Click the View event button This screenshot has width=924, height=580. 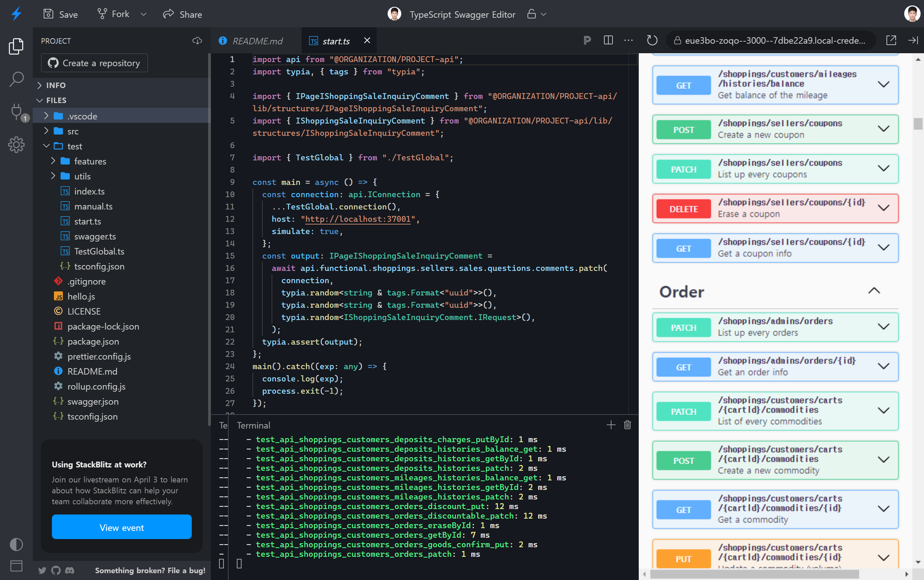click(x=121, y=527)
